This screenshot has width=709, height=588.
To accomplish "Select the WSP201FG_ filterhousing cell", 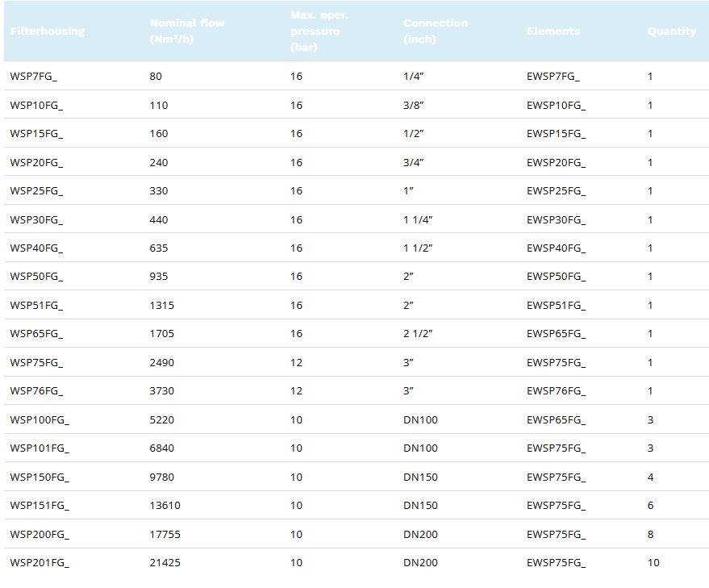I will click(x=40, y=562).
